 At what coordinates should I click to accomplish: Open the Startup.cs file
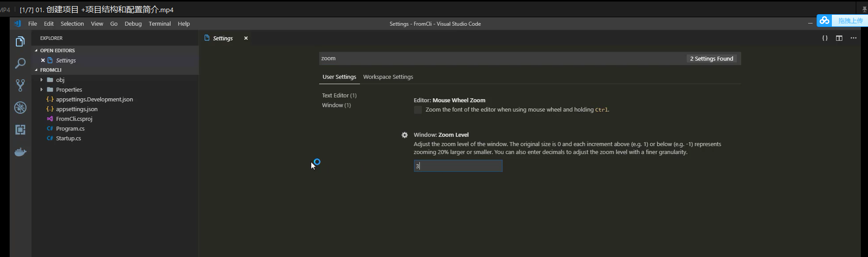[x=68, y=138]
